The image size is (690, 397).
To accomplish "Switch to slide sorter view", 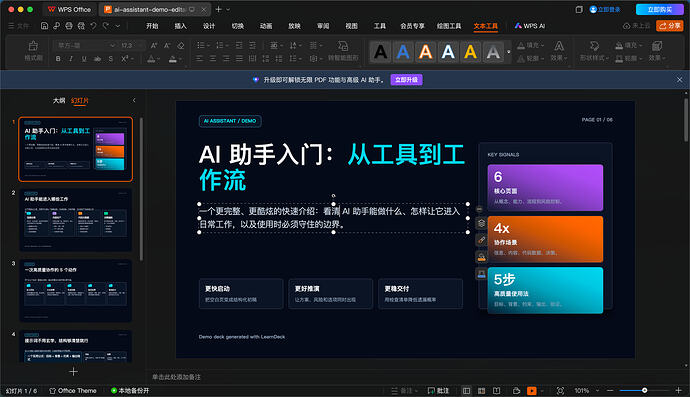I will pyautogui.click(x=481, y=390).
